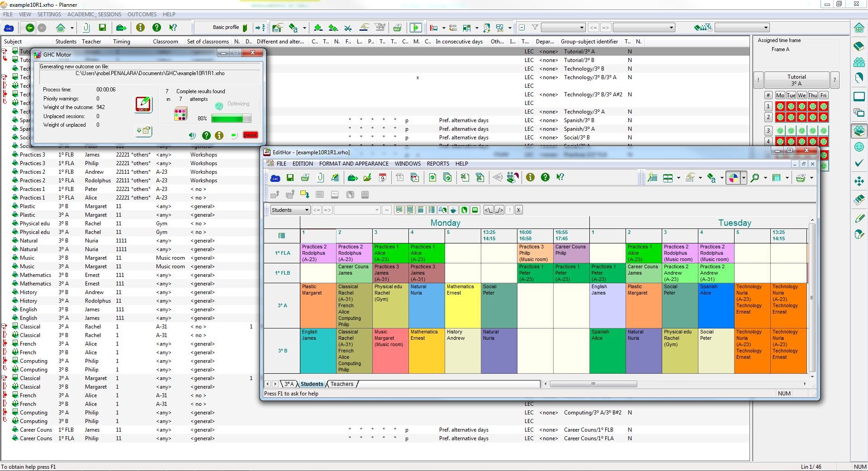Viewport: 868px width, 471px height.
Task: Open the print dialog from Planner toolbar
Action: [397, 27]
